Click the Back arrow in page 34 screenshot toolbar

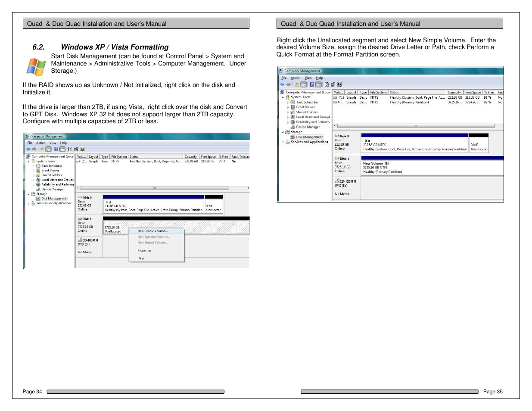click(x=28, y=149)
